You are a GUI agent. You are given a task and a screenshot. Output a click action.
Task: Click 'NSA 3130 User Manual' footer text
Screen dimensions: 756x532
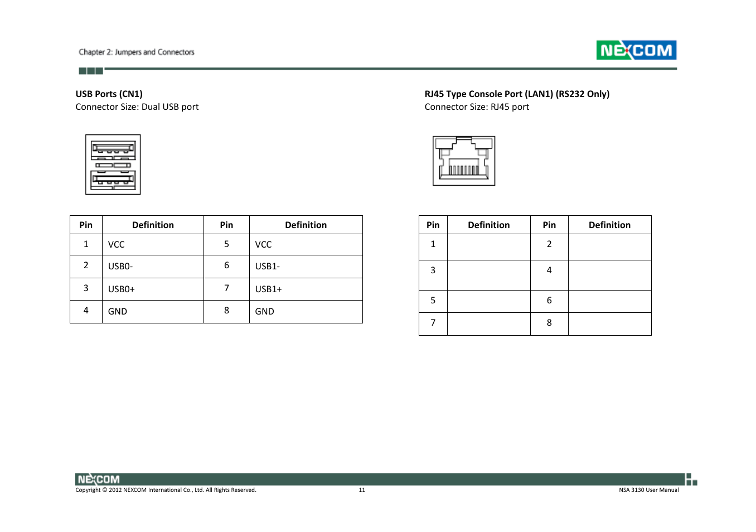tap(649, 490)
